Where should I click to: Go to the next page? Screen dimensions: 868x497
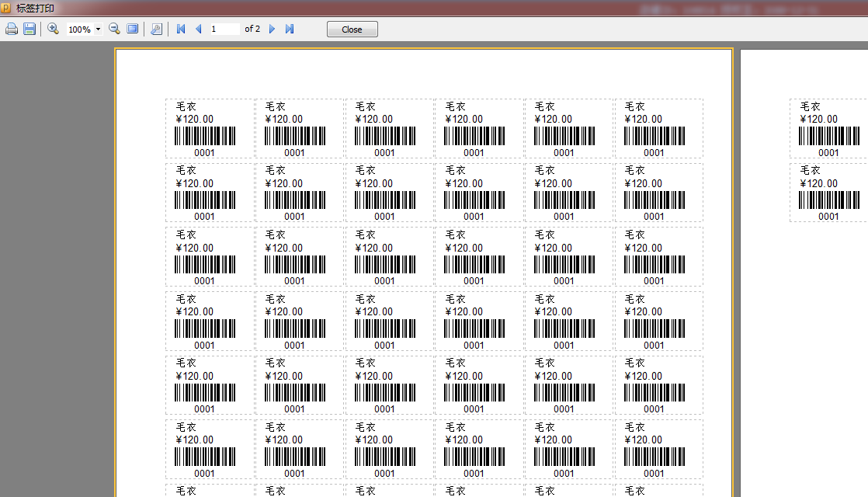tap(272, 30)
